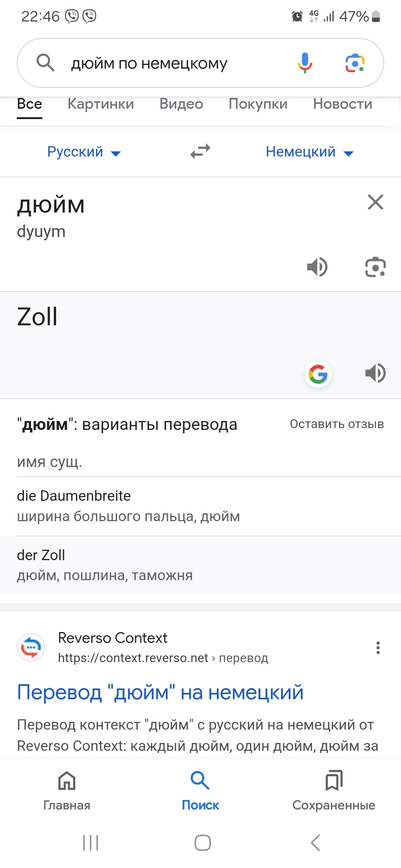Play pronunciation of translation Zoll
Screen dimensions: 401x868
(375, 373)
